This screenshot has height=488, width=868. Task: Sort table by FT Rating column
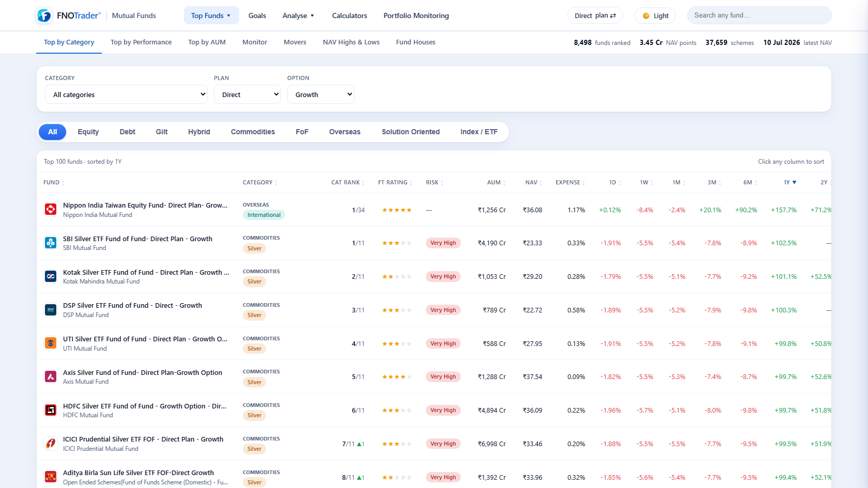coord(395,182)
